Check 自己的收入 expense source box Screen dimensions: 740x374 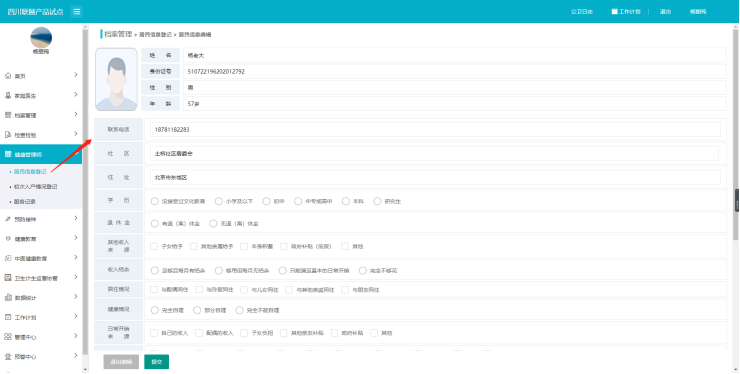pyautogui.click(x=154, y=333)
